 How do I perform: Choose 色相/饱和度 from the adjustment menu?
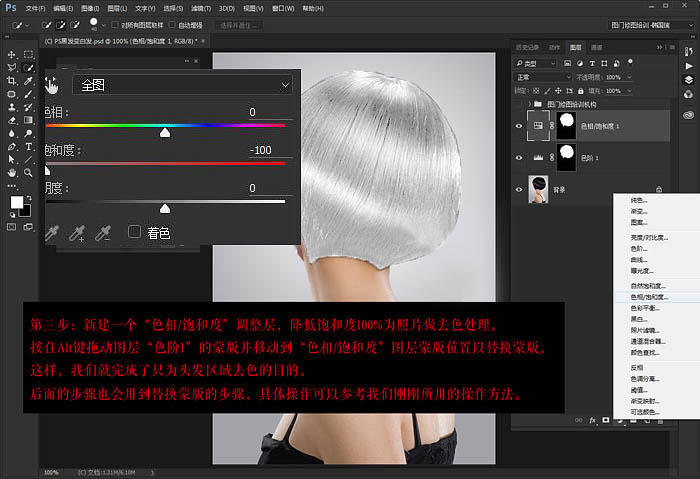click(648, 297)
